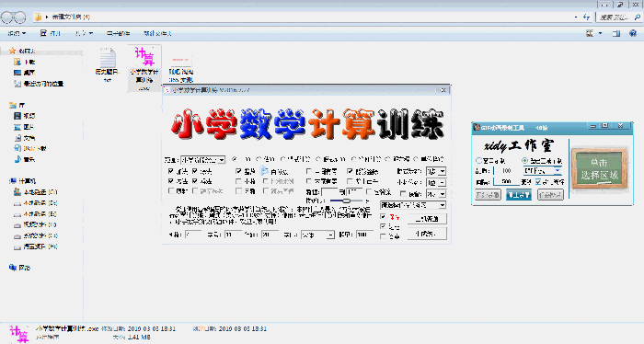The height and width of the screenshot is (344, 644).
Task: Select the Desktop item in Favorites
Action: click(24, 73)
